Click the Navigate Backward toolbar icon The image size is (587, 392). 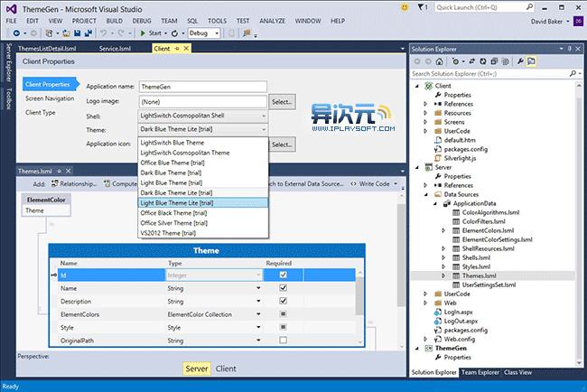click(16, 33)
